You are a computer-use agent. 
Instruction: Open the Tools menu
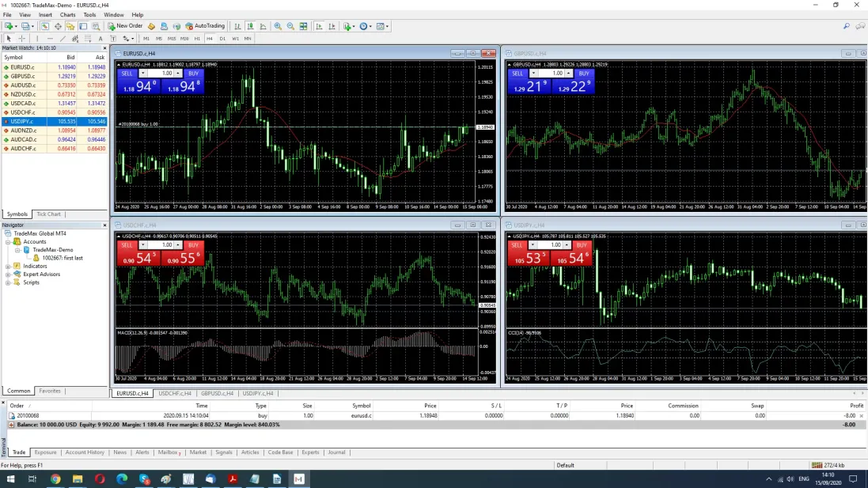[89, 15]
